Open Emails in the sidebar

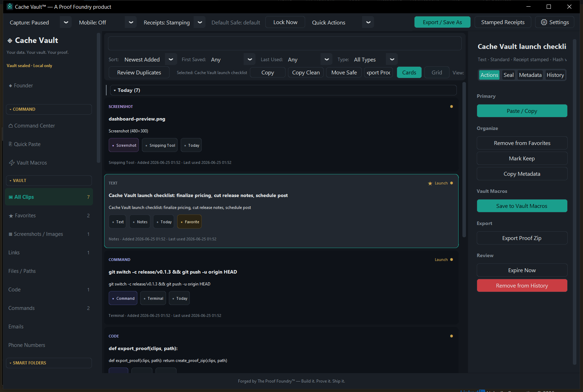click(49, 327)
